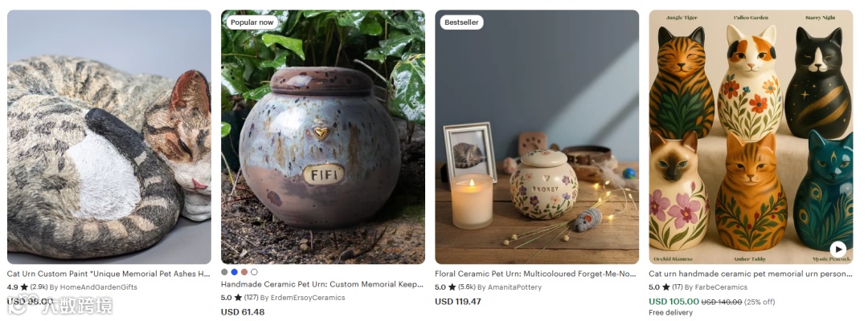Click the star rating for HomeAndGardenGifts listing
Viewport: 868px width, 321px height.
tap(24, 287)
